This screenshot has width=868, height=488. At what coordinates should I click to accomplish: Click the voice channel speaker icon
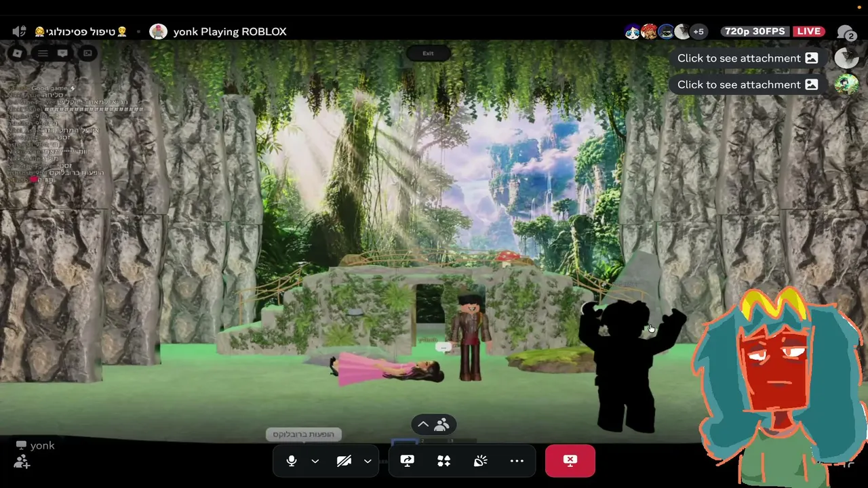[x=19, y=31]
